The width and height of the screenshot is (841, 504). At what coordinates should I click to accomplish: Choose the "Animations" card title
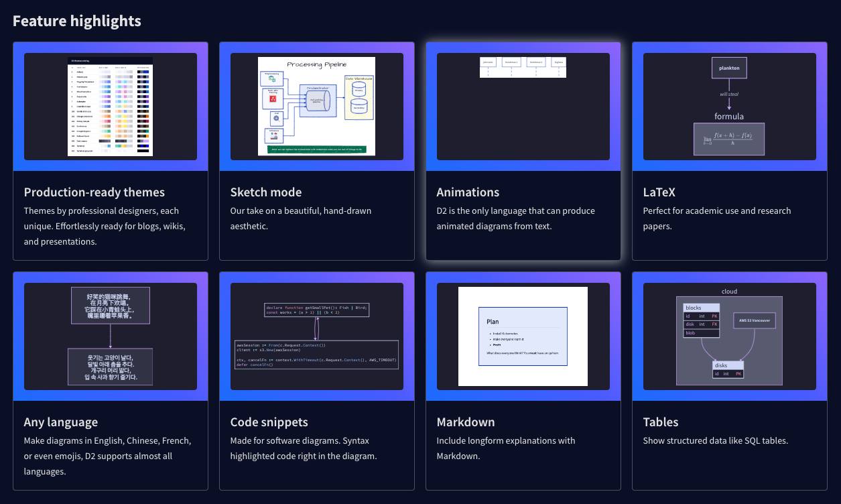(x=468, y=192)
